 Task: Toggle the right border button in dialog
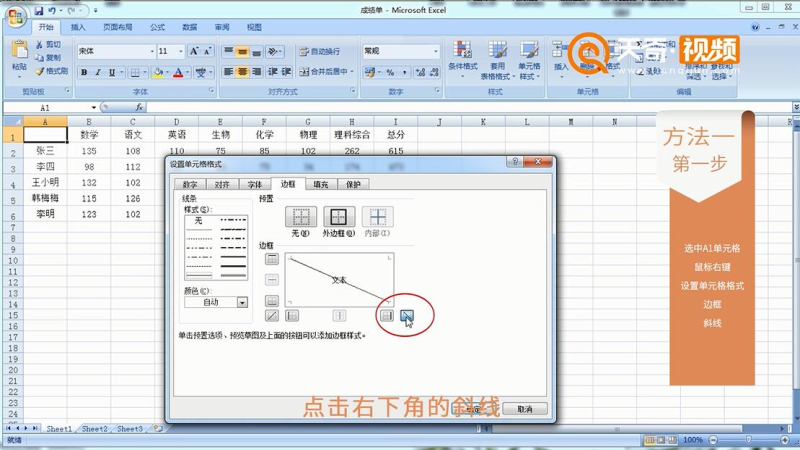tap(387, 316)
